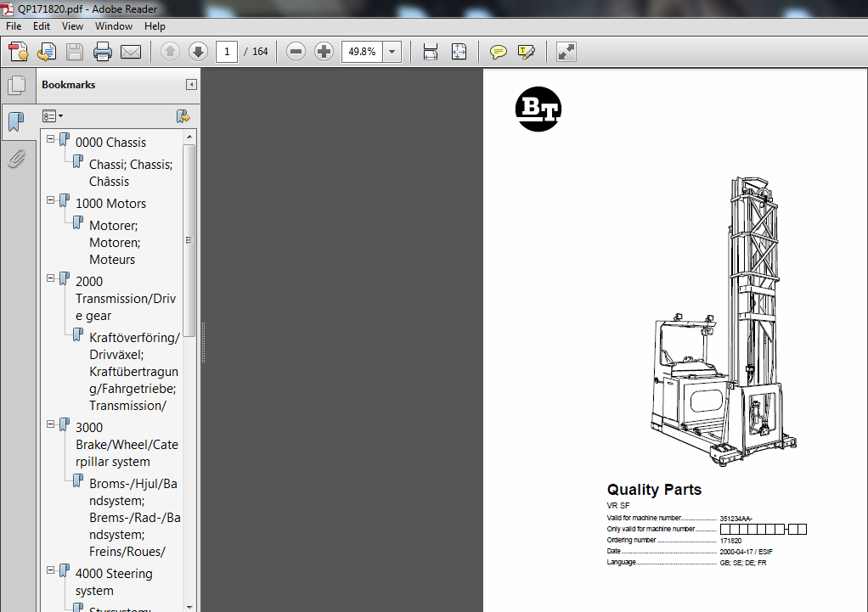
Task: Click the page number input field
Action: [227, 52]
